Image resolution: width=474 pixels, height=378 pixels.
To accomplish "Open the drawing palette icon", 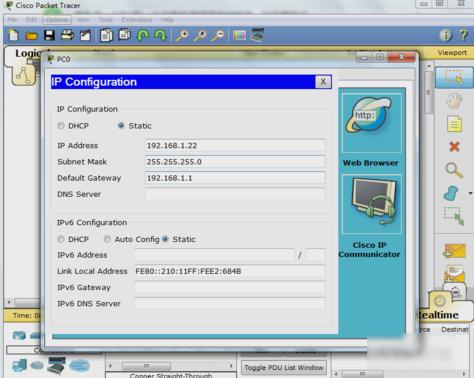I will click(239, 35).
